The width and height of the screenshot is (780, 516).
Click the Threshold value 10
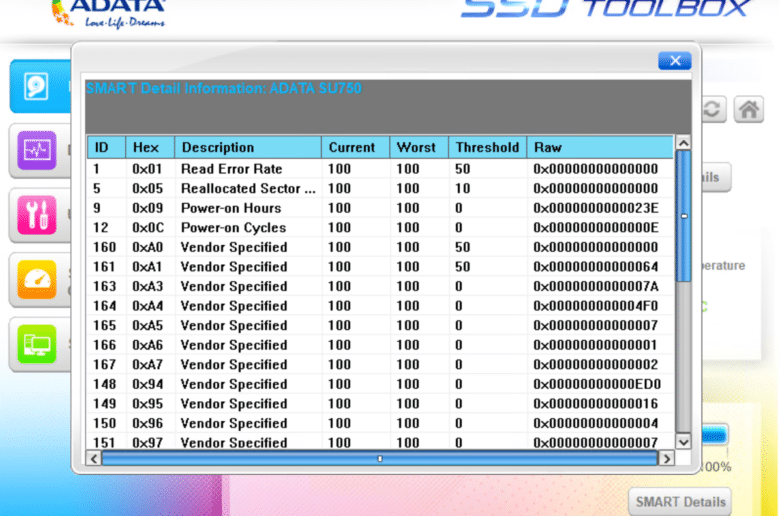(x=462, y=188)
